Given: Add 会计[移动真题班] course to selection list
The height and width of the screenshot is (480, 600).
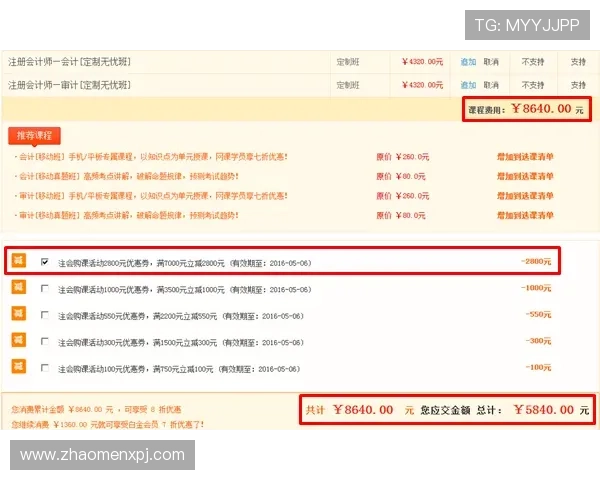Looking at the screenshot, I should click(x=525, y=176).
